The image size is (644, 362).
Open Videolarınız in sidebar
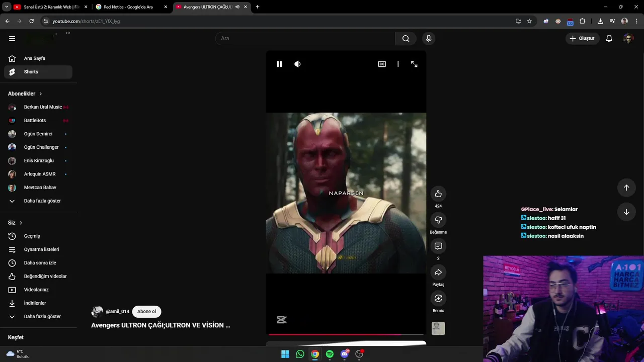tap(38, 290)
